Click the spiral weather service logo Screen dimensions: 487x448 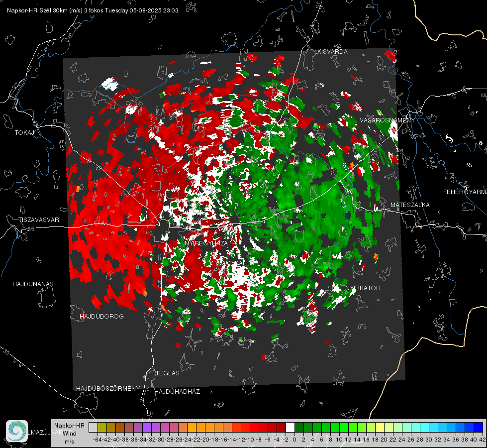17,431
